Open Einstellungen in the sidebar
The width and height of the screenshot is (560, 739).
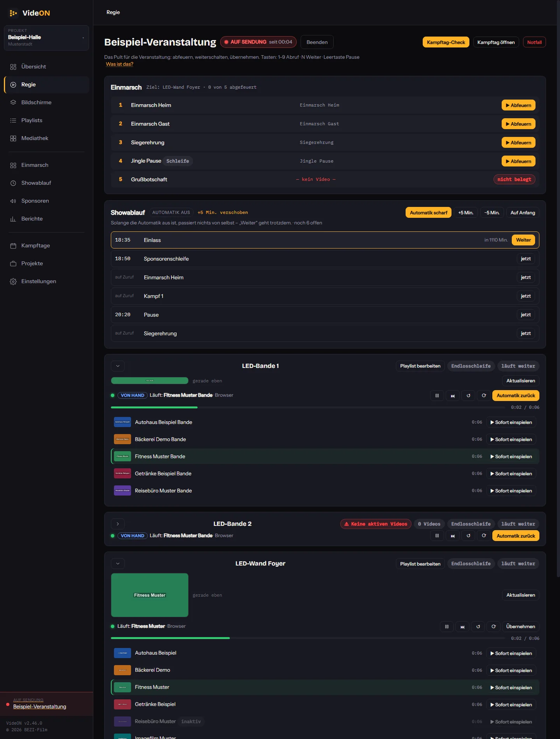pos(47,281)
